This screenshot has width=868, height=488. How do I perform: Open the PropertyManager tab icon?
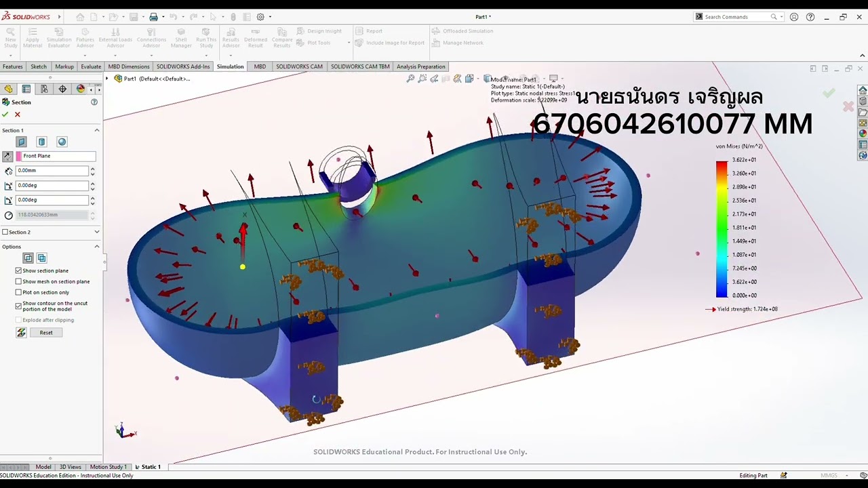[26, 89]
